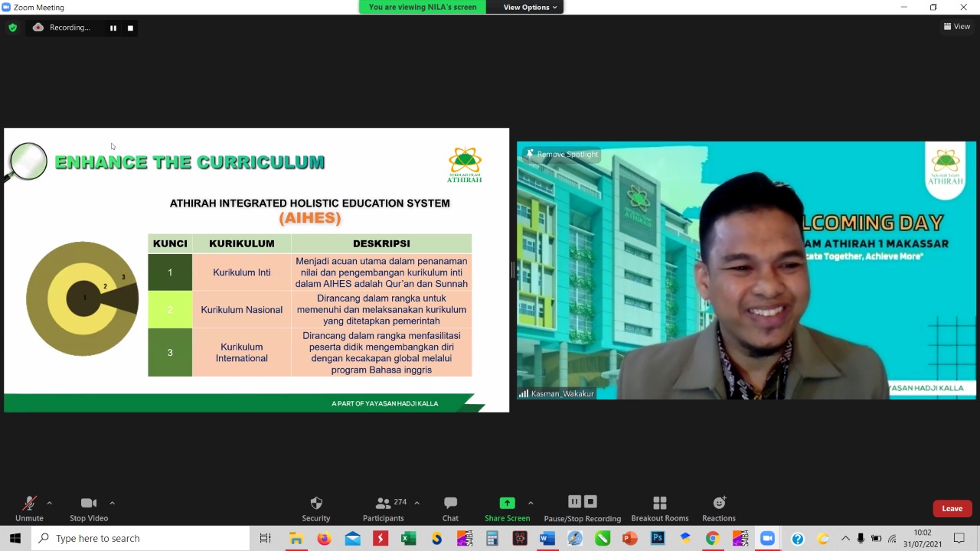This screenshot has width=980, height=551.
Task: Open the Participants panel
Action: pos(384,508)
